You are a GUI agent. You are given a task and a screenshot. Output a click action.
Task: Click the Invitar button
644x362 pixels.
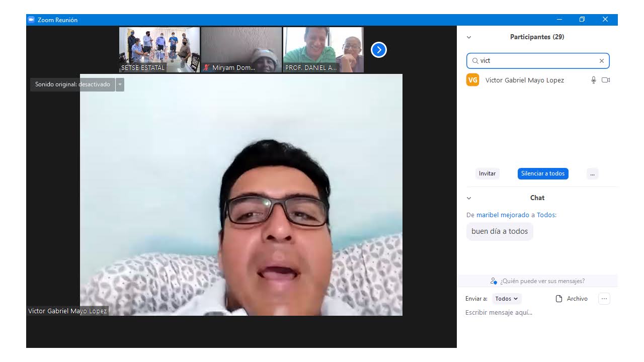[487, 173]
